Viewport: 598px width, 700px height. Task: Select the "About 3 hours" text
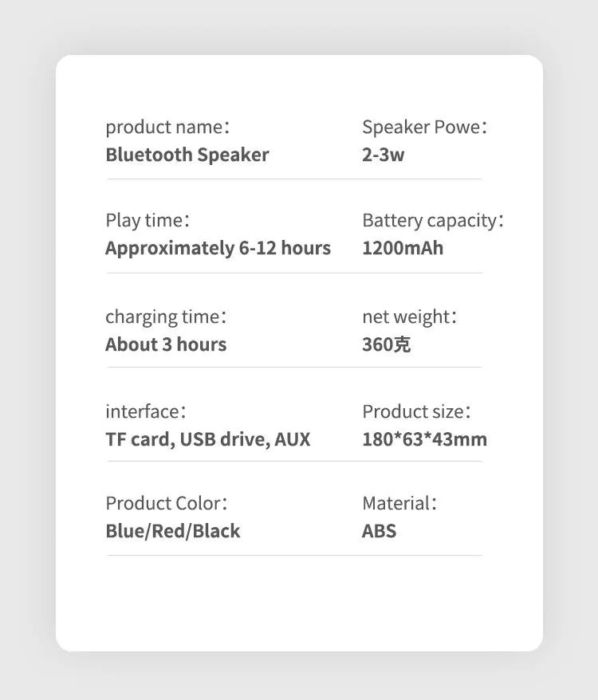[166, 344]
